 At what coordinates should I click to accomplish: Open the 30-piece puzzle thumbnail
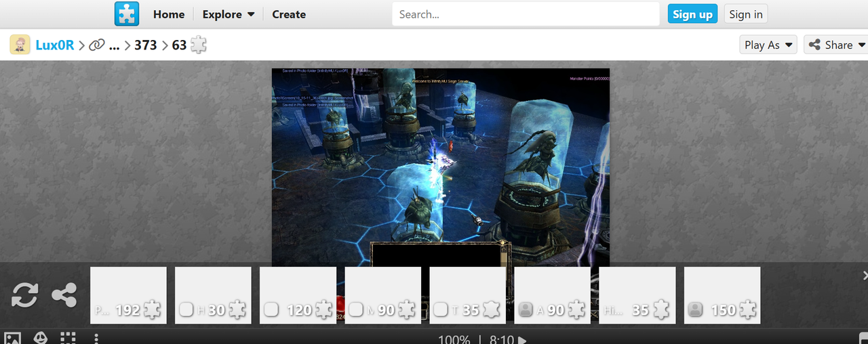213,295
